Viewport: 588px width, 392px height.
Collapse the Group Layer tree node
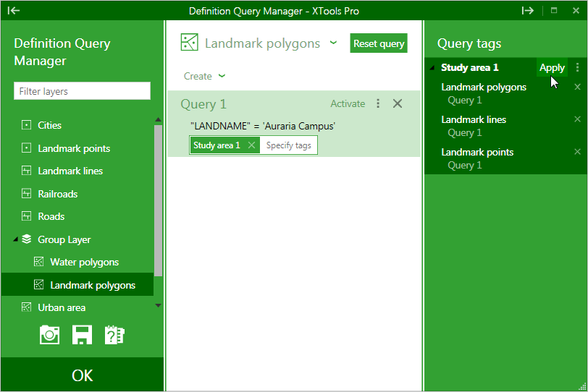15,239
